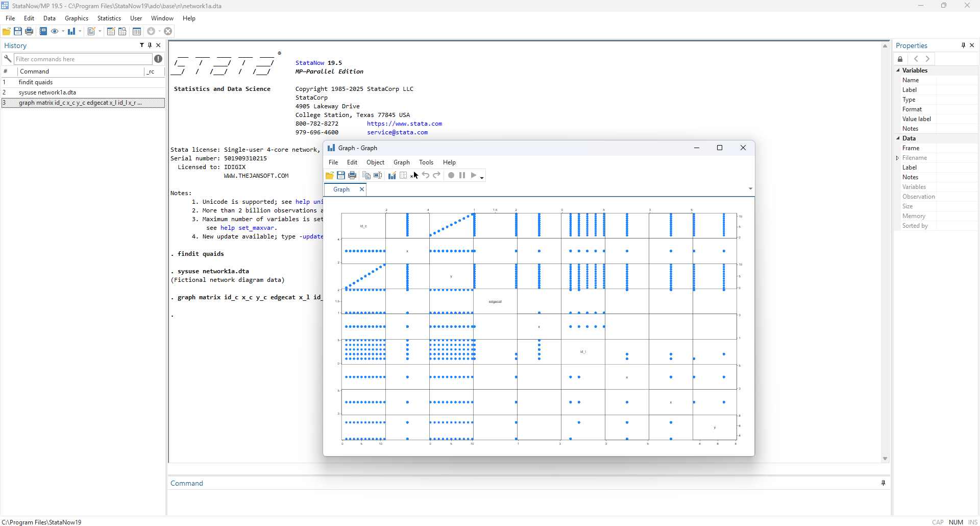Click the Object Browser list icon in Graph toolbar
The height and width of the screenshot is (526, 980).
(x=403, y=176)
